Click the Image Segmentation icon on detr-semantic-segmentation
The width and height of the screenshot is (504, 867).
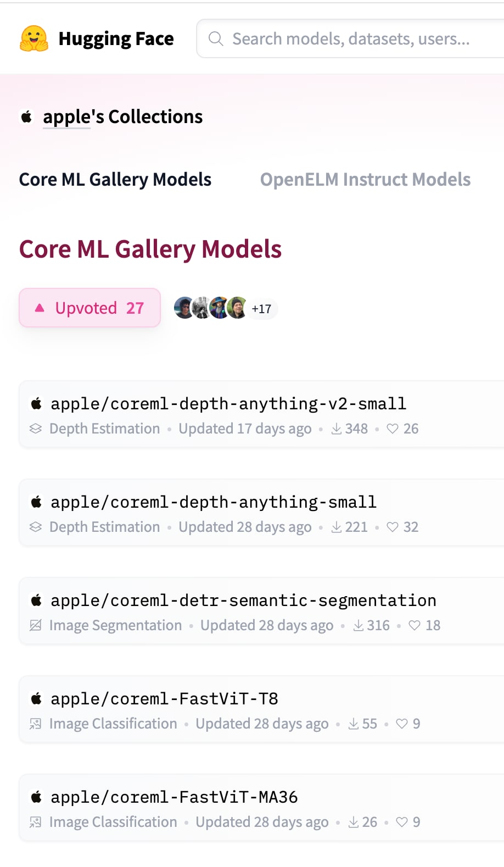click(36, 625)
